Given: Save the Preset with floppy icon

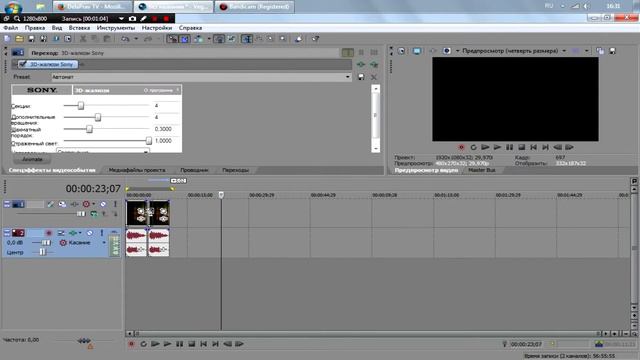Looking at the screenshot, I should [361, 77].
